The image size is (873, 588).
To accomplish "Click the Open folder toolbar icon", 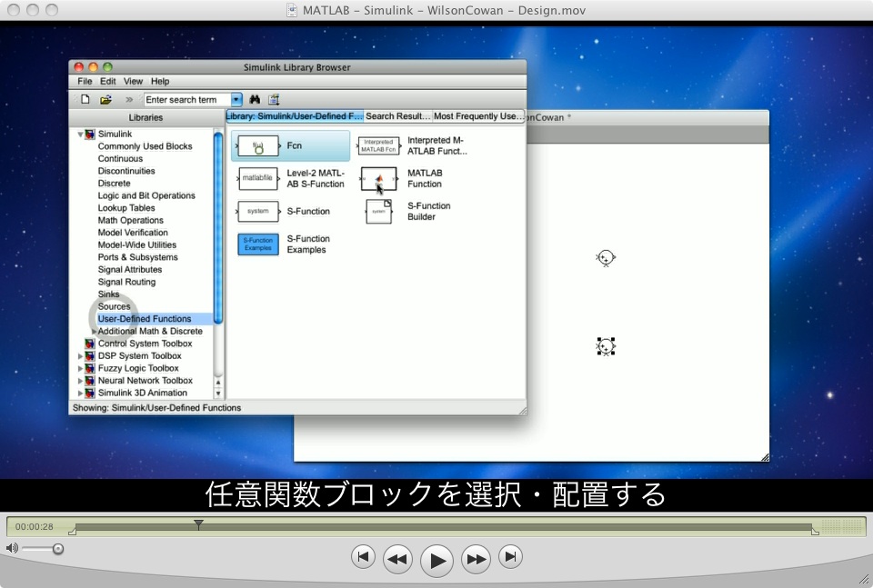I will pos(106,100).
